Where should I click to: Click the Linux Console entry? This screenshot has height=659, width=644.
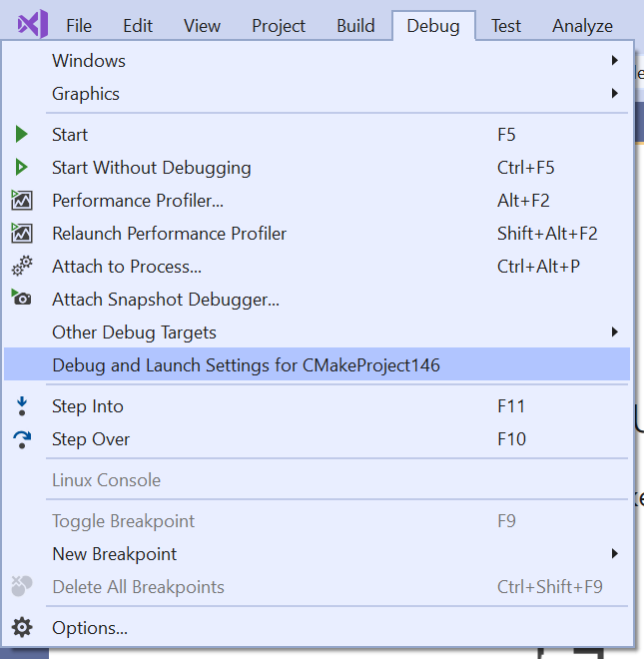pyautogui.click(x=317, y=480)
